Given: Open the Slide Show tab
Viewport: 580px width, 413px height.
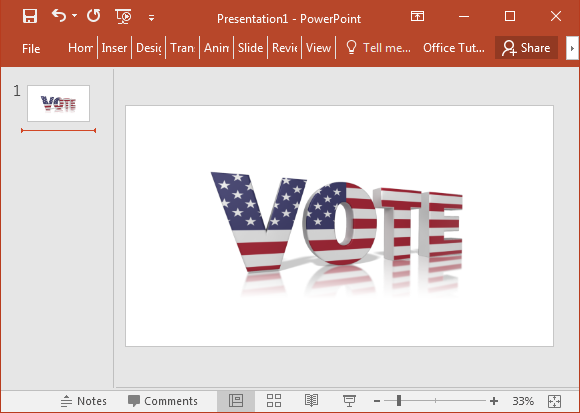Looking at the screenshot, I should coord(250,48).
